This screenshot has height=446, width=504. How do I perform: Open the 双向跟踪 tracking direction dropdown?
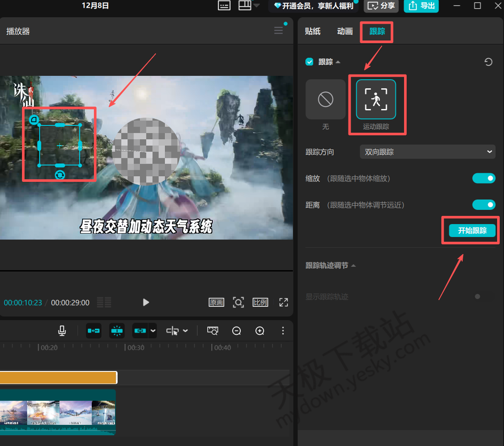tap(427, 152)
